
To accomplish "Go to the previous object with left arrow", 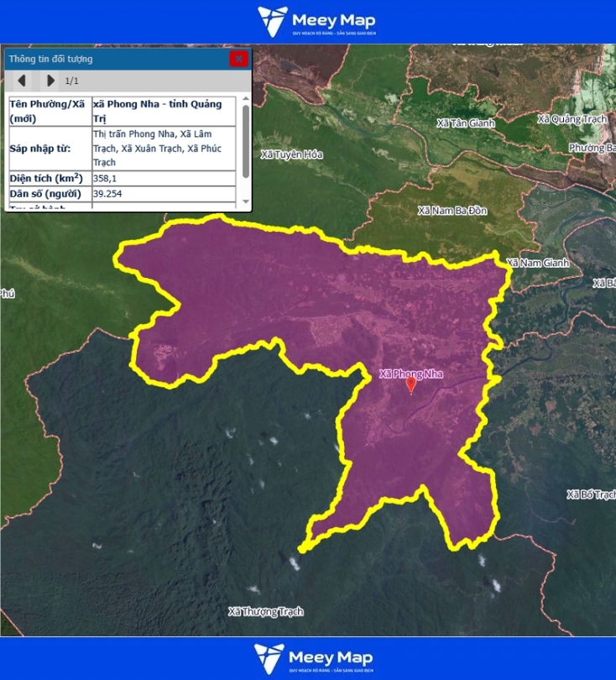I will [x=22, y=81].
